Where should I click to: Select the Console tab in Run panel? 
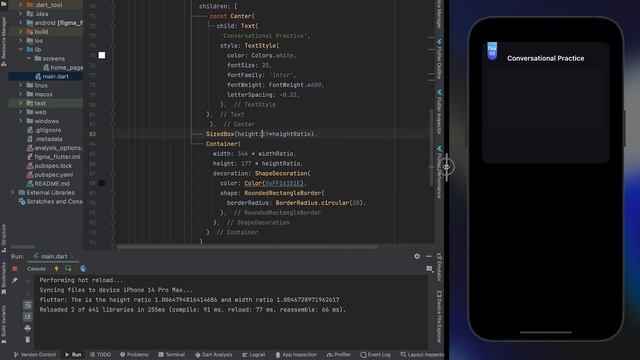pos(36,269)
